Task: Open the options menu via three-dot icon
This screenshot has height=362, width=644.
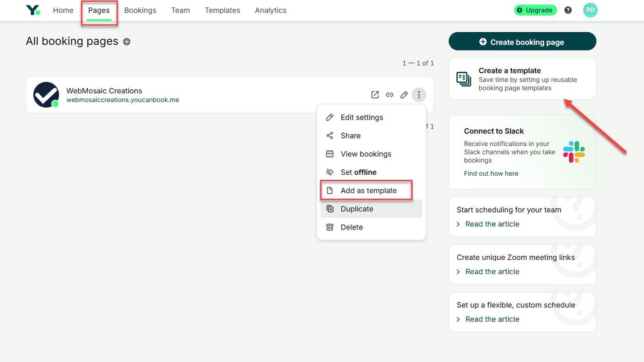Action: pyautogui.click(x=419, y=94)
